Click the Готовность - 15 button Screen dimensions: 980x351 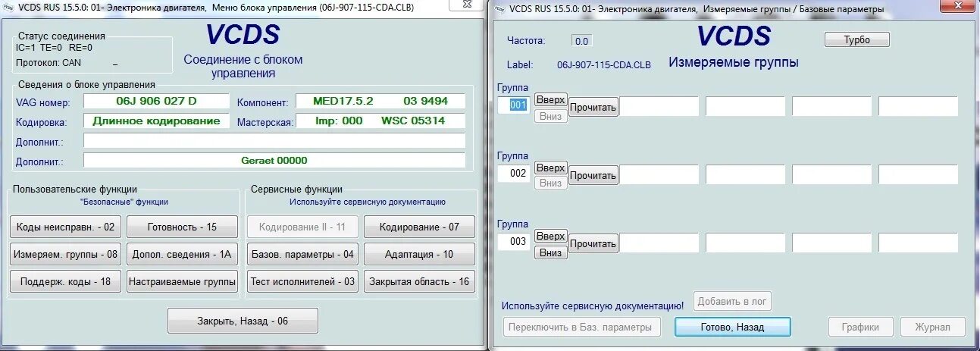[x=182, y=227]
